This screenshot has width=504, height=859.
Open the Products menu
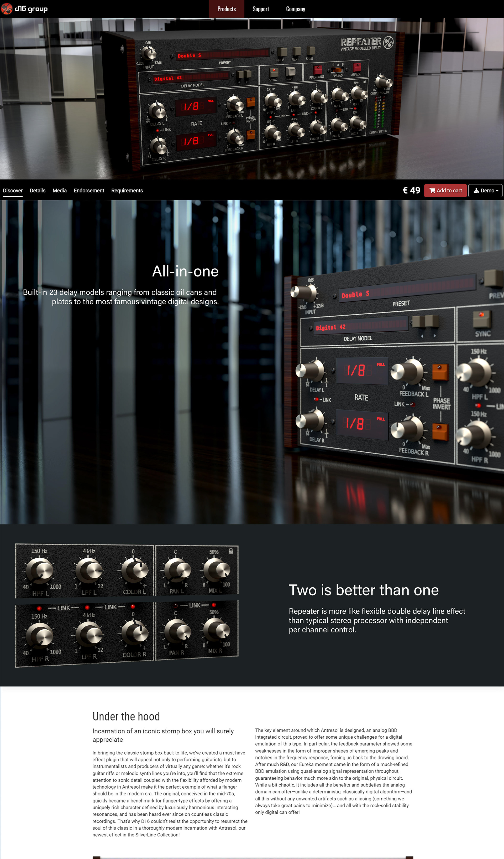[227, 9]
